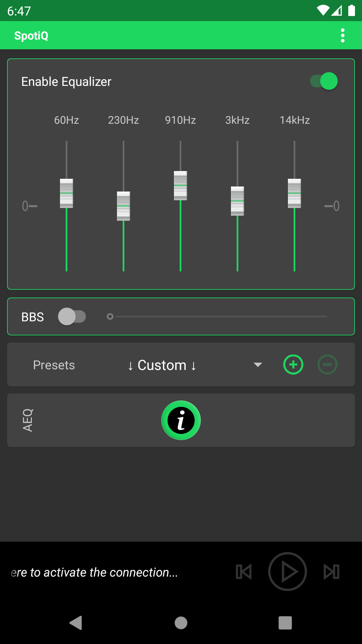The width and height of the screenshot is (362, 644).
Task: Click the 230Hz frequency label
Action: pyautogui.click(x=123, y=120)
